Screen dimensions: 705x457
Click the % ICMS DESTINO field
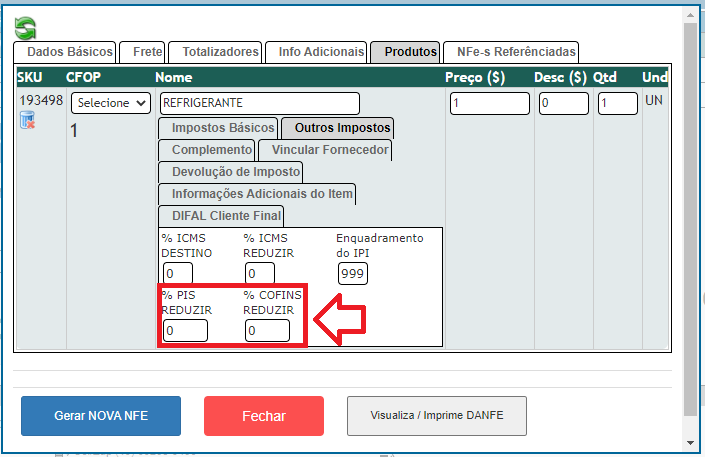click(x=178, y=273)
